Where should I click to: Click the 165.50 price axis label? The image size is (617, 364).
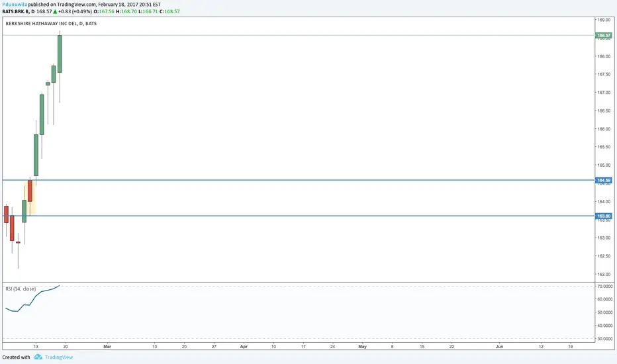pyautogui.click(x=604, y=147)
